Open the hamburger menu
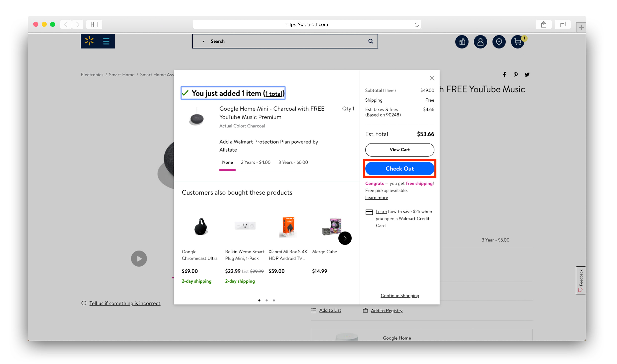617x364 pixels. point(106,41)
